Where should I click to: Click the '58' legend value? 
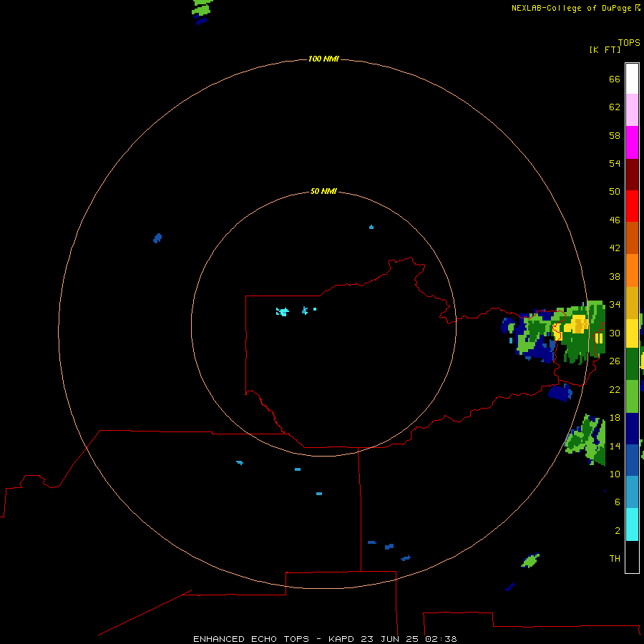pos(615,135)
